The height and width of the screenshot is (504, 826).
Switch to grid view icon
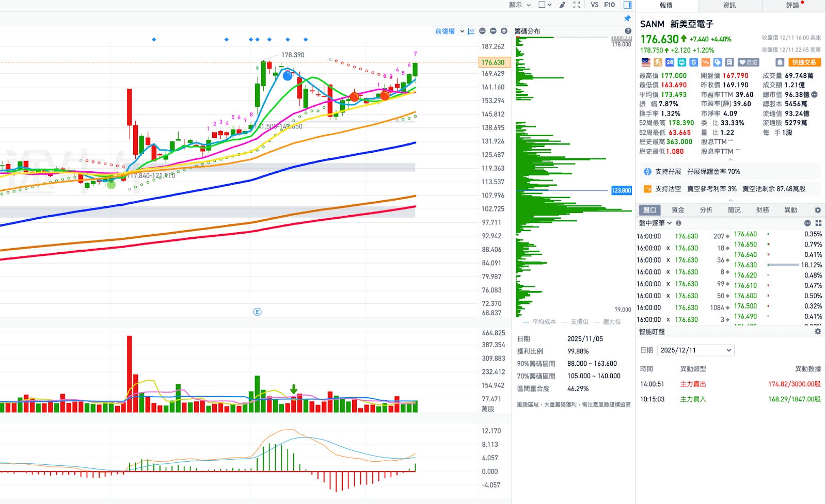[x=818, y=223]
